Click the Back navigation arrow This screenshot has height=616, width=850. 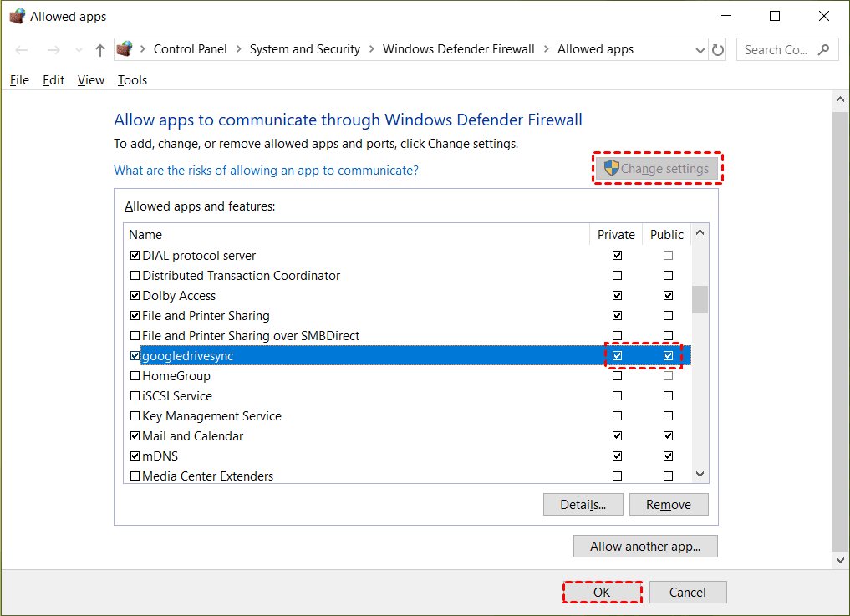click(x=23, y=50)
